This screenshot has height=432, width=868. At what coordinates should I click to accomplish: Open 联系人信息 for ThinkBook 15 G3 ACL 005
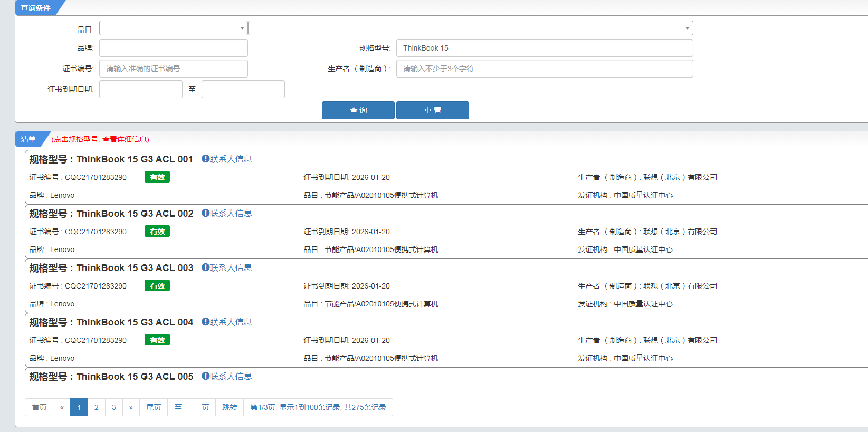point(231,376)
